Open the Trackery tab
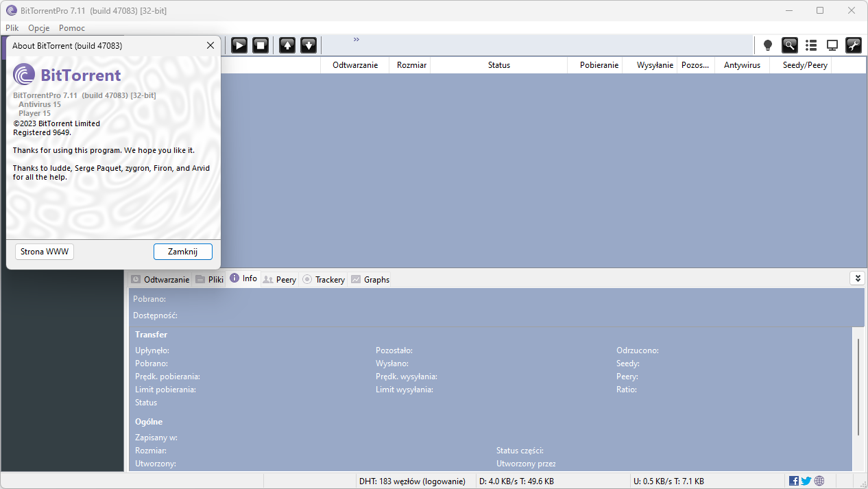Image resolution: width=868 pixels, height=489 pixels. click(x=324, y=279)
